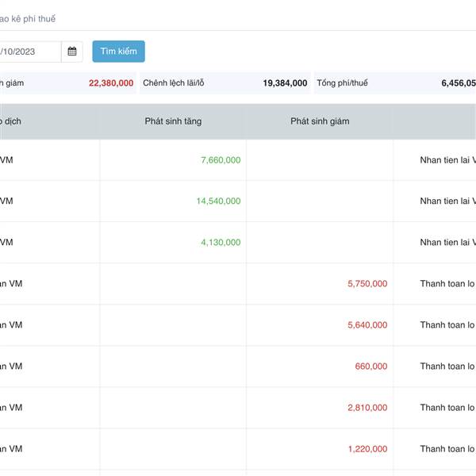The height and width of the screenshot is (476, 476).
Task: Select the 5,640,000 decrease amount cell
Action: click(x=367, y=325)
